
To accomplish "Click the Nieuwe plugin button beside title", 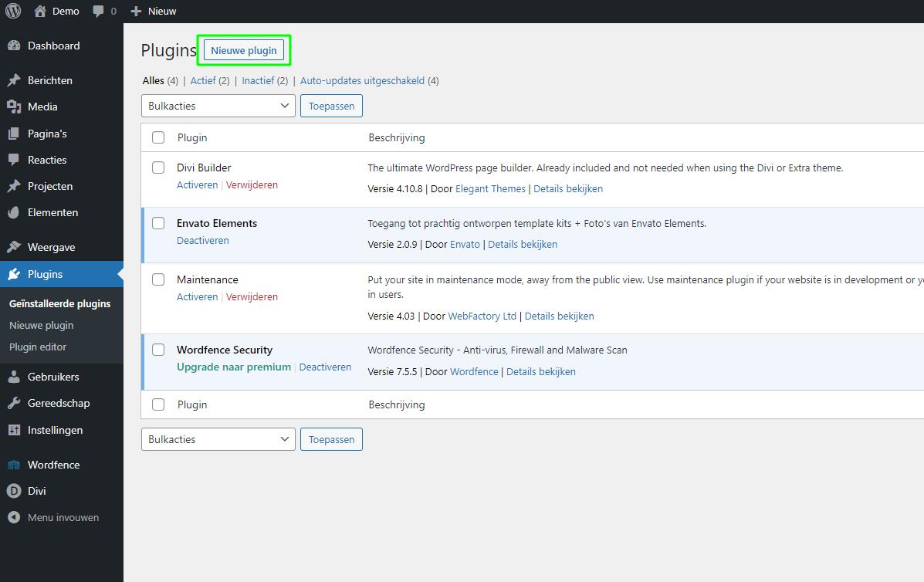I will point(244,50).
